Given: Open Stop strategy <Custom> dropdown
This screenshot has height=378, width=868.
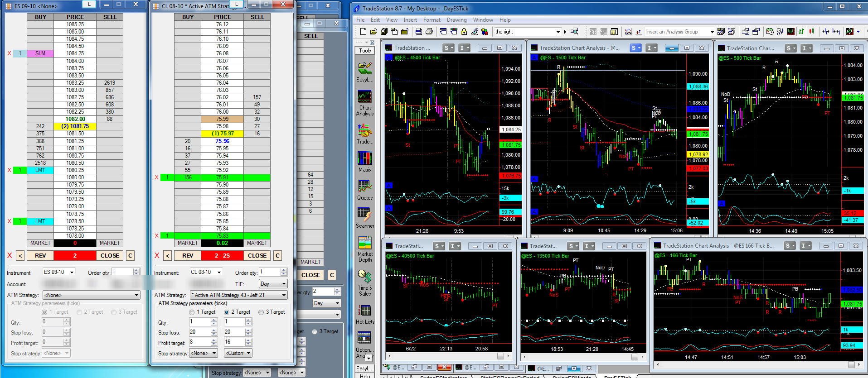Looking at the screenshot, I should 238,353.
